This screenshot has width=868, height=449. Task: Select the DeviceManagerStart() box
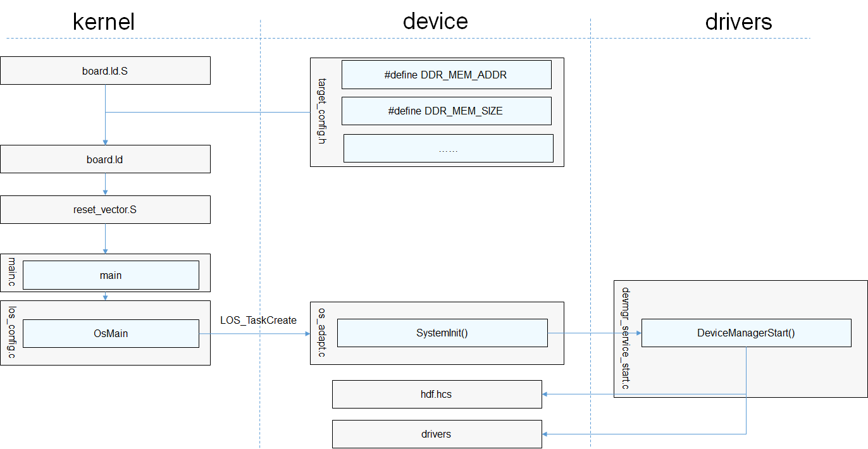[746, 333]
